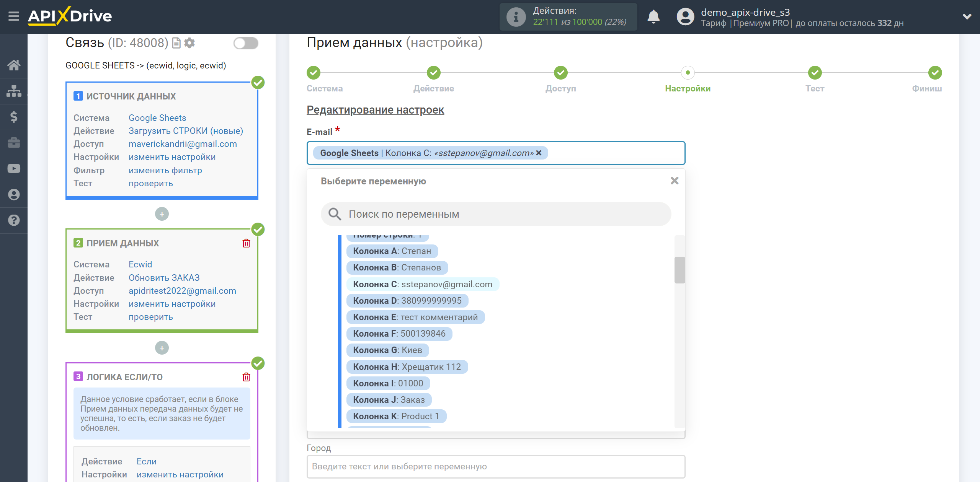Open the briefcase icon in sidebar
This screenshot has width=980, height=482.
pos(14,143)
